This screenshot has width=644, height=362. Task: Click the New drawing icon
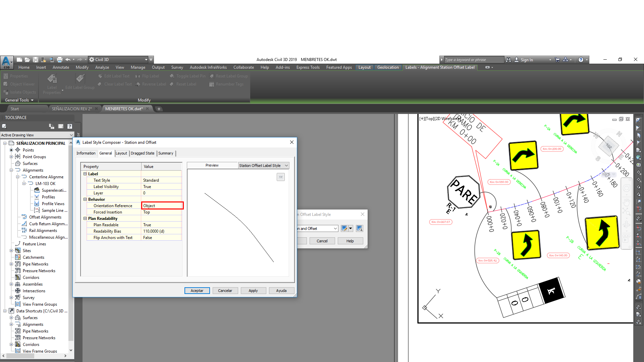pos(19,59)
